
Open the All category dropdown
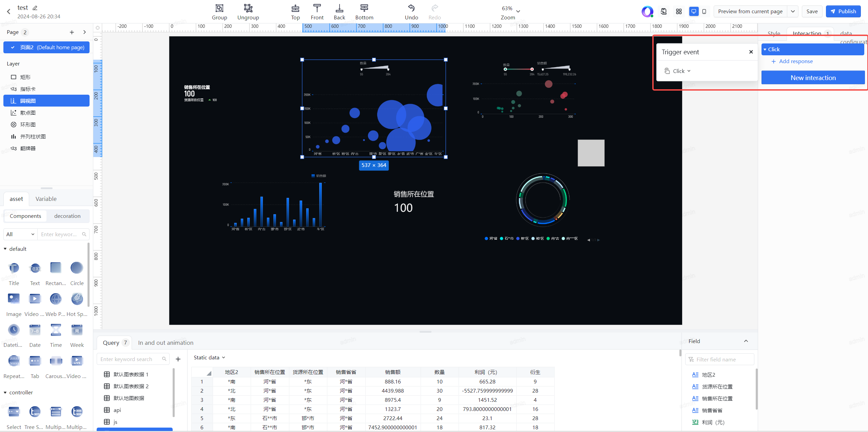click(20, 234)
